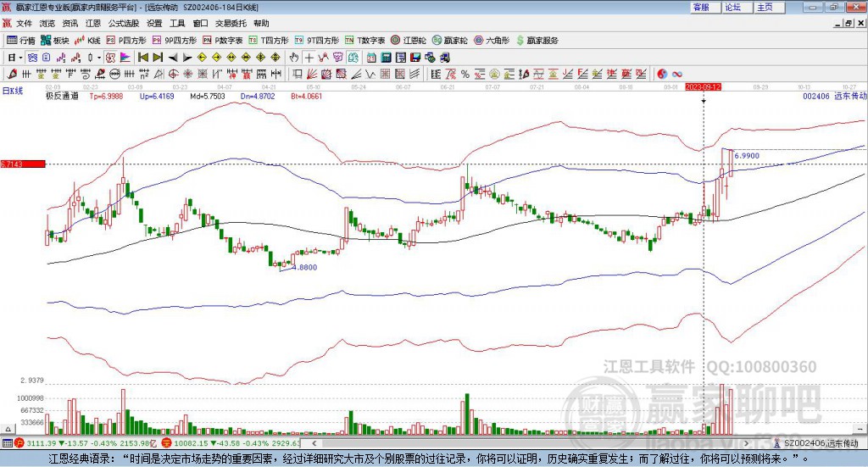Screen dimensions: 868x467
Task: Open the P四方形 square tool
Action: click(x=126, y=41)
